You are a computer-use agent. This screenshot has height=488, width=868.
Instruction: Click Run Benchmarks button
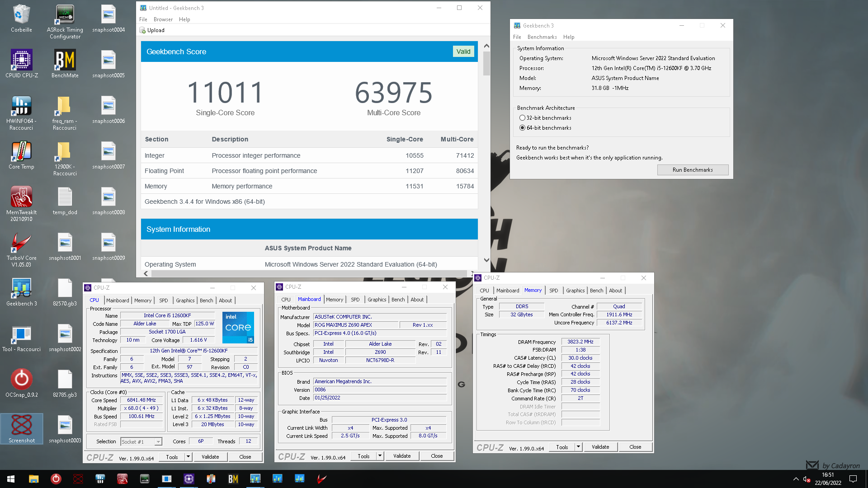point(693,170)
